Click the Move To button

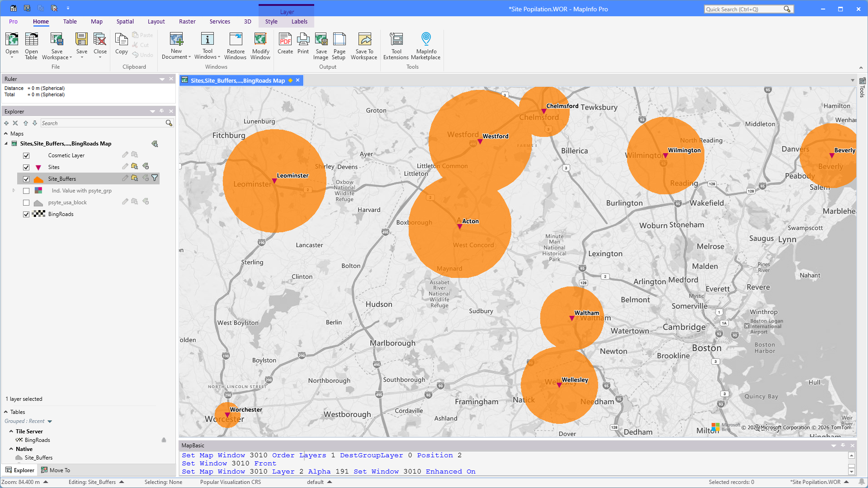[x=56, y=470]
